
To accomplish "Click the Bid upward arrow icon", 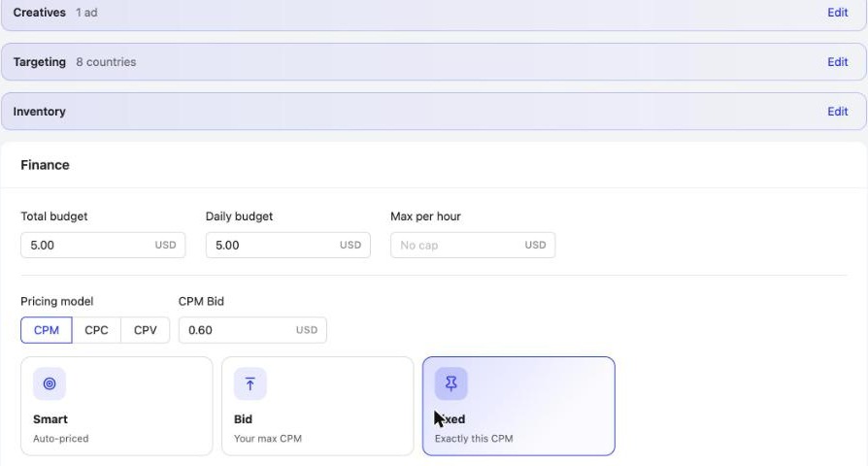I will point(250,383).
